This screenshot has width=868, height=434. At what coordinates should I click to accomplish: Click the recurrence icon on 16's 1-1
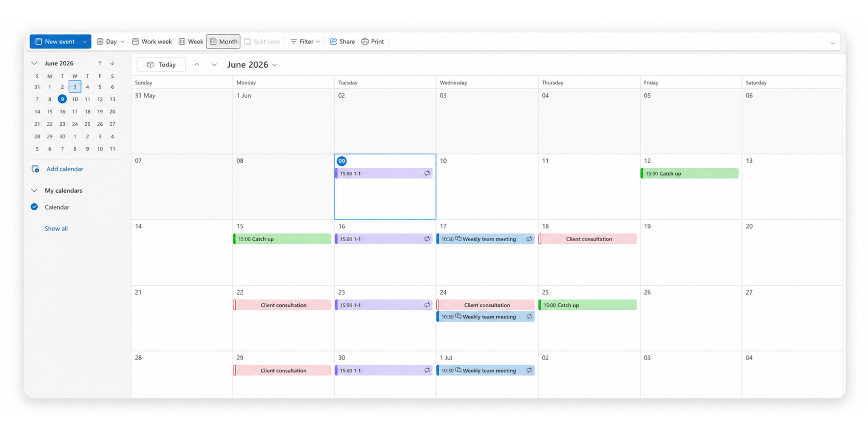point(427,239)
